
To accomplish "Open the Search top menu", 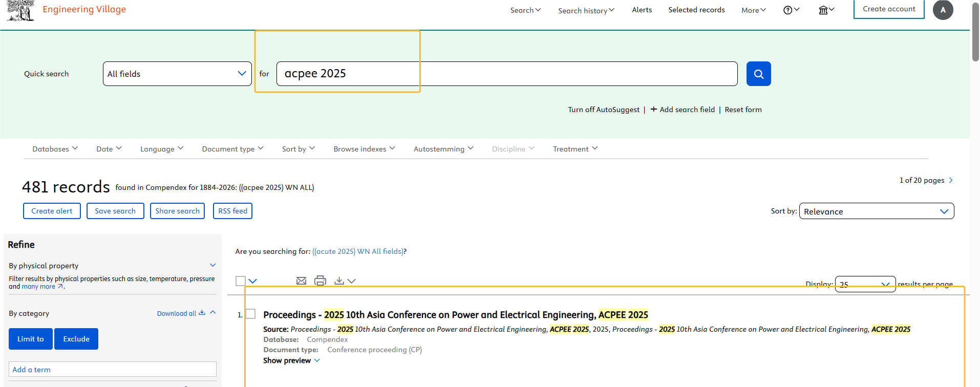I will 525,10.
